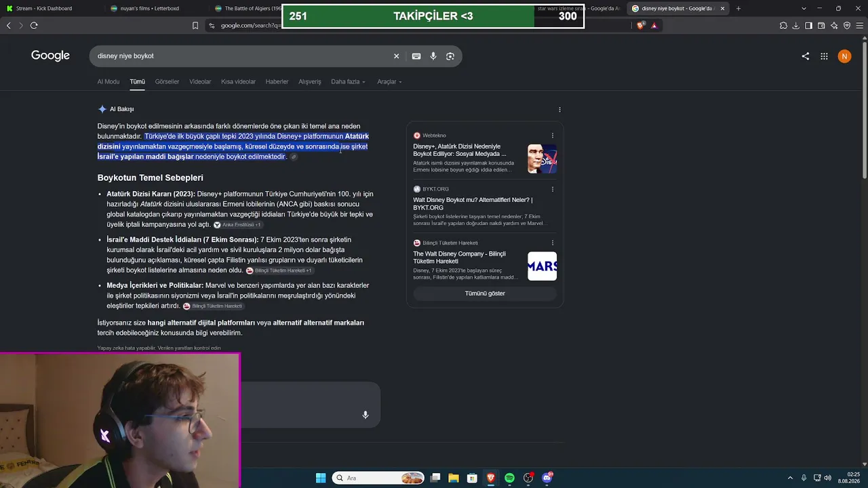
Task: Click the MARS thumbnail image
Action: (x=542, y=266)
